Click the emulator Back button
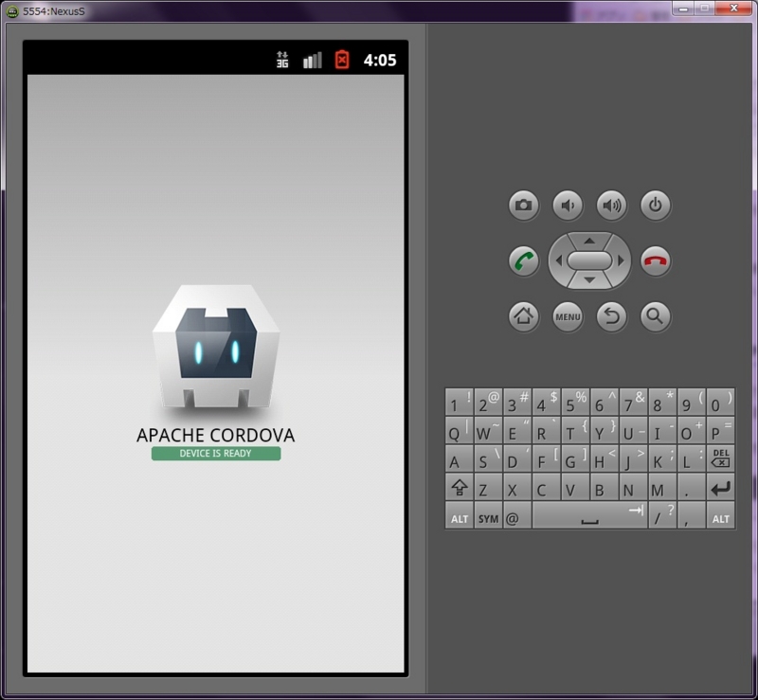This screenshot has height=700, width=758. tap(611, 316)
